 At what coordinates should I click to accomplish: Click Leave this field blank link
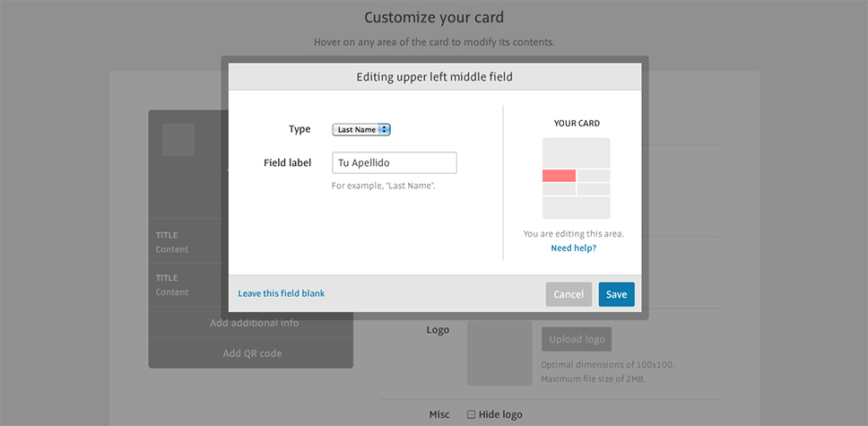tap(282, 293)
